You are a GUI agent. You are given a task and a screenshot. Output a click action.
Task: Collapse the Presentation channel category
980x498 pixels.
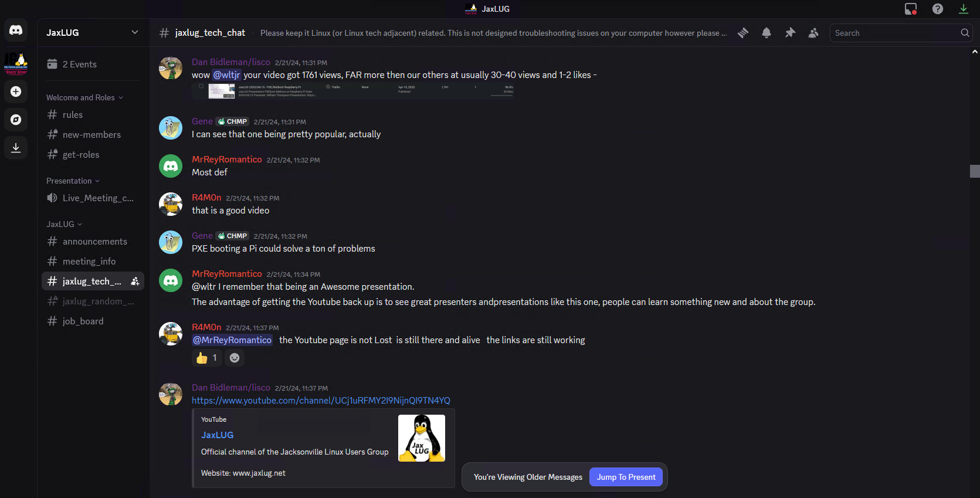tap(72, 181)
